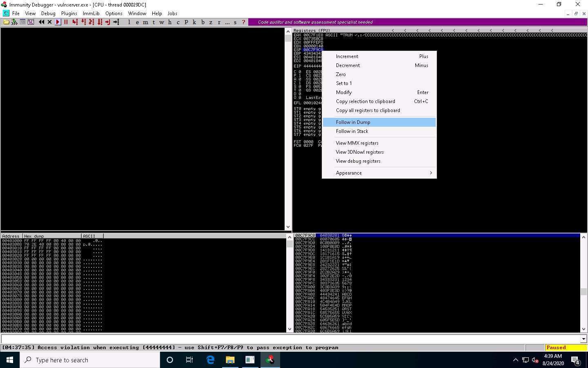Close the debugged program with X icon
Screen dimensions: 588x368
[x=49, y=22]
